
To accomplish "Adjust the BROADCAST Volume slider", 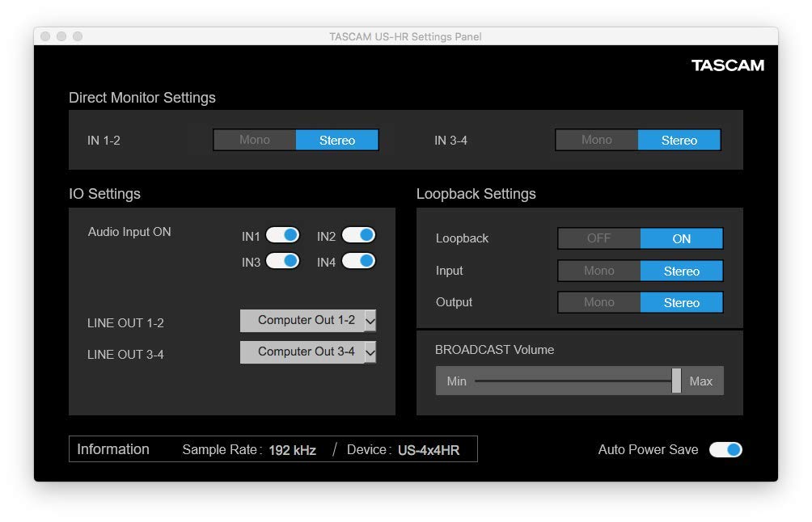I will [676, 381].
